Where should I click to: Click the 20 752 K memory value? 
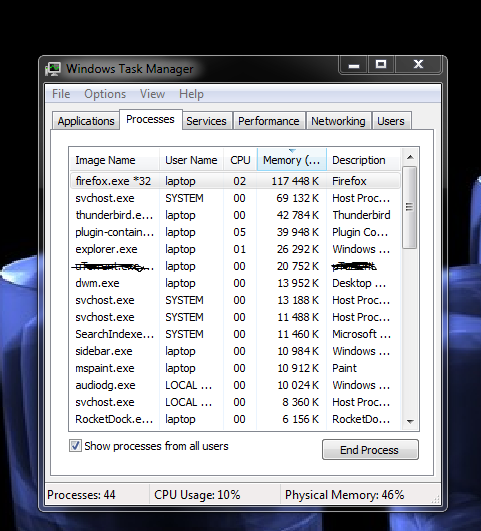(298, 266)
